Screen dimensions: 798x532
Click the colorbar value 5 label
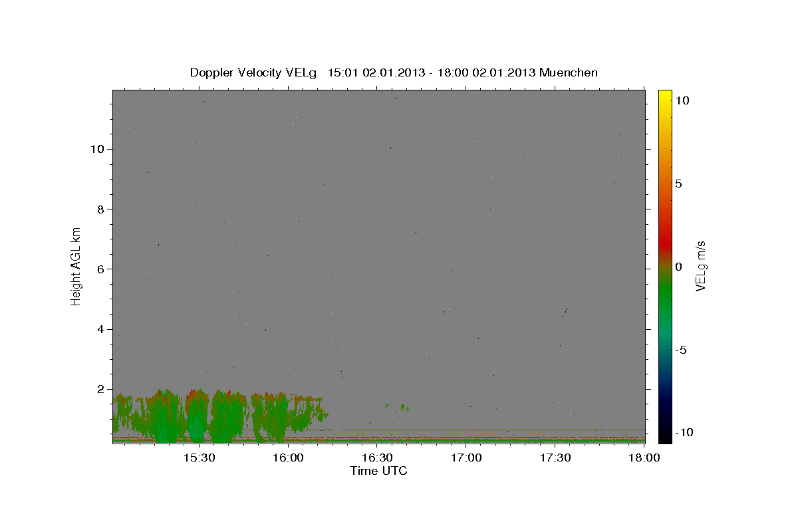pyautogui.click(x=678, y=184)
